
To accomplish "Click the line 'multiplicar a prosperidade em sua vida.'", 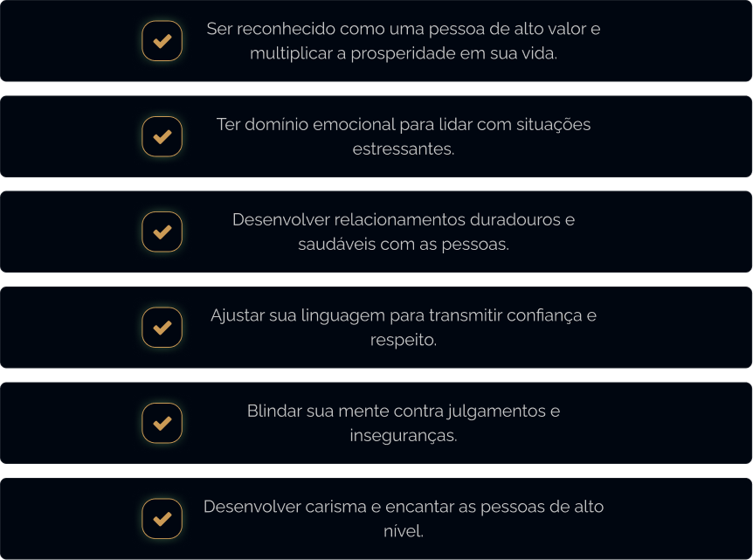I will [403, 53].
